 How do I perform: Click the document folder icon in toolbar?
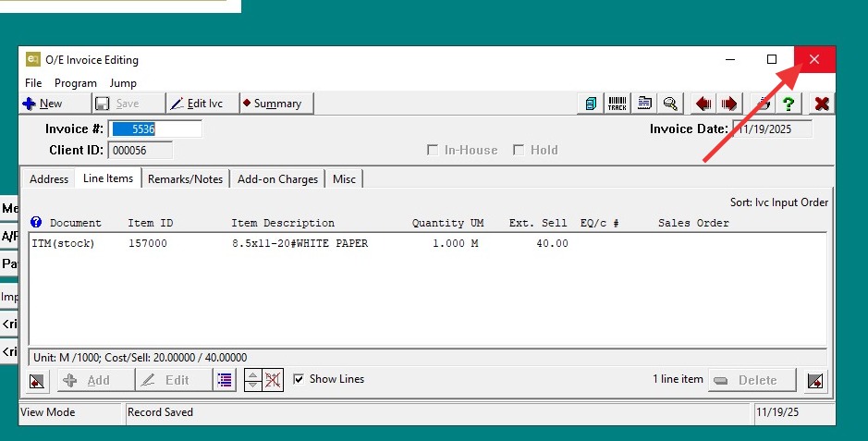[643, 104]
